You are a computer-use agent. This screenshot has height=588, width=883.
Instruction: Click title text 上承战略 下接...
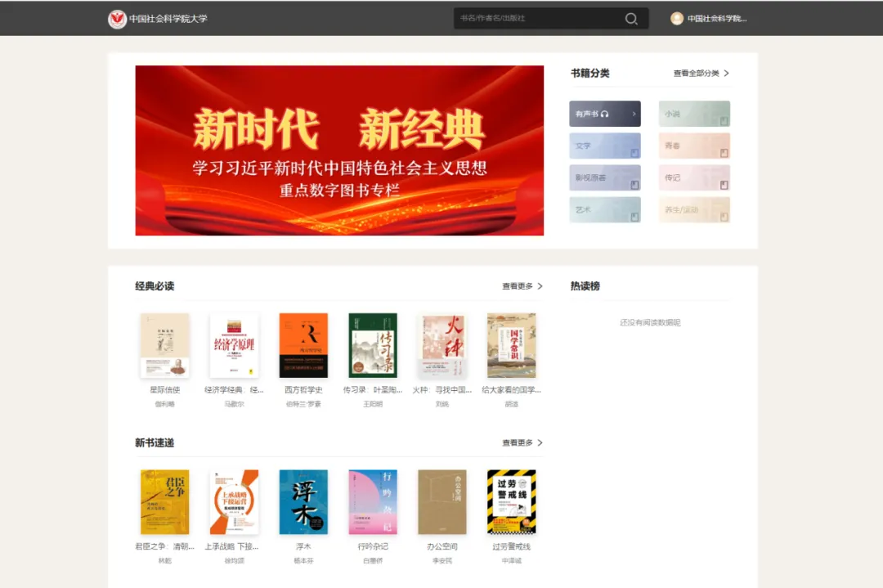(231, 546)
